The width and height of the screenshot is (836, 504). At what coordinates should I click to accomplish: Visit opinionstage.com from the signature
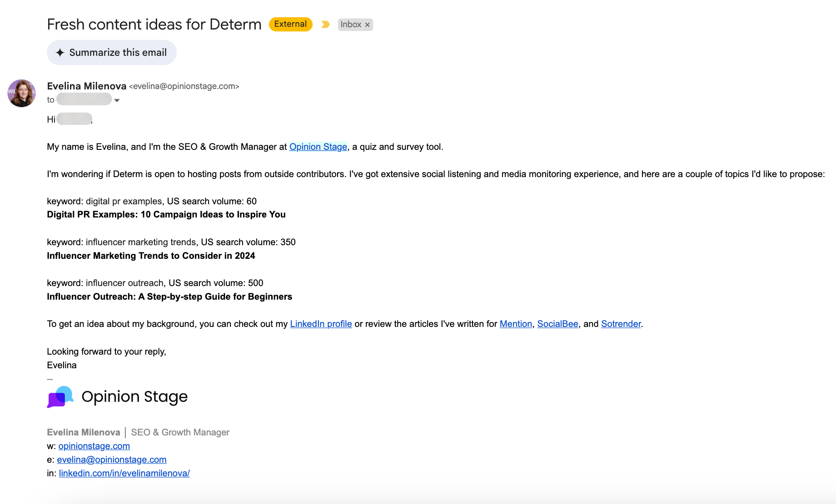[94, 446]
